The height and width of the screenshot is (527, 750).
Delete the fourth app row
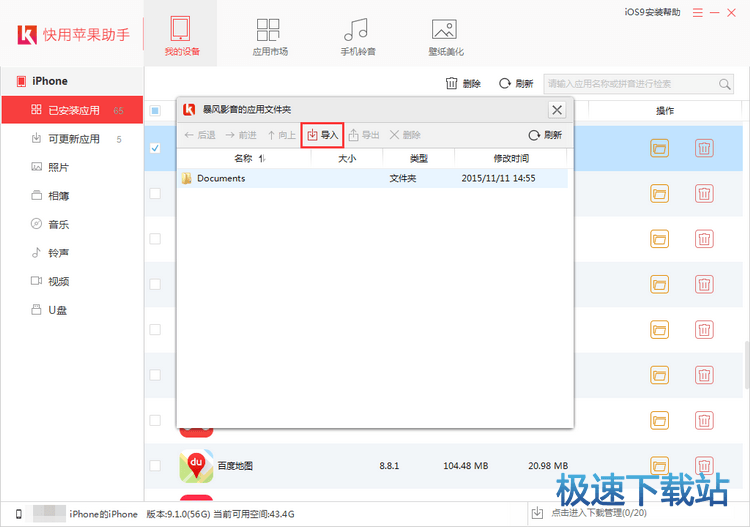tap(704, 285)
